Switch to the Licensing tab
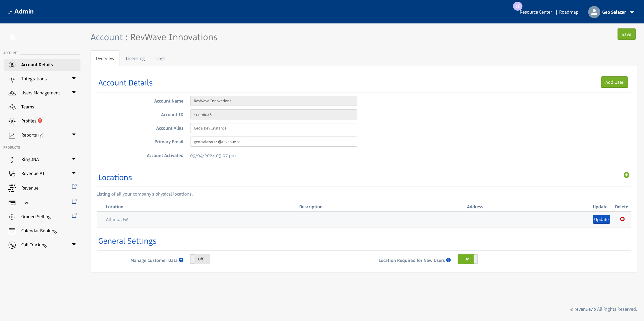 tap(135, 59)
